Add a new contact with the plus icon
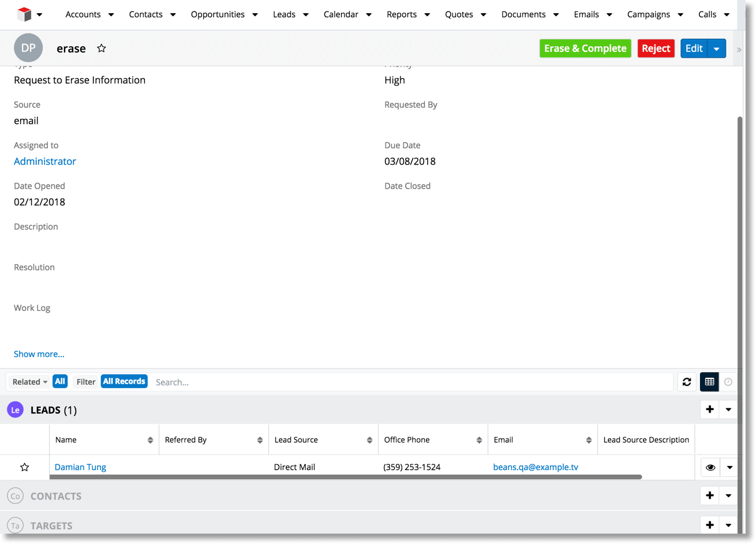756x544 pixels. pos(709,496)
